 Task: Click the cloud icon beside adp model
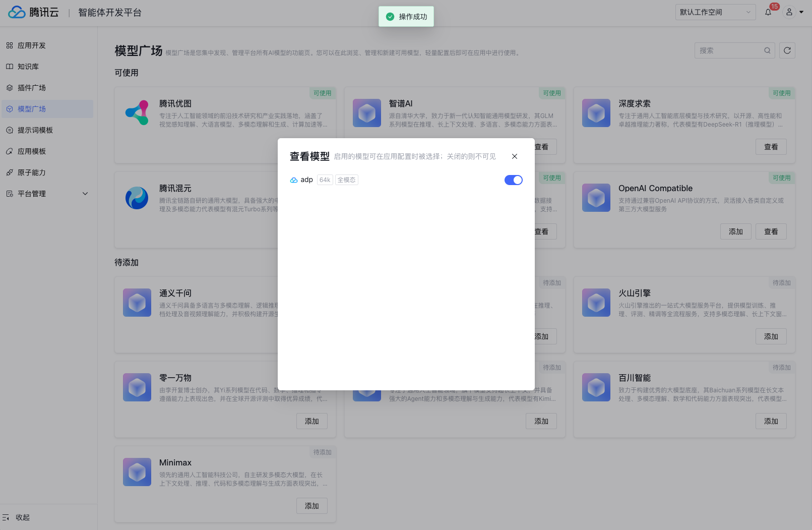(x=294, y=180)
